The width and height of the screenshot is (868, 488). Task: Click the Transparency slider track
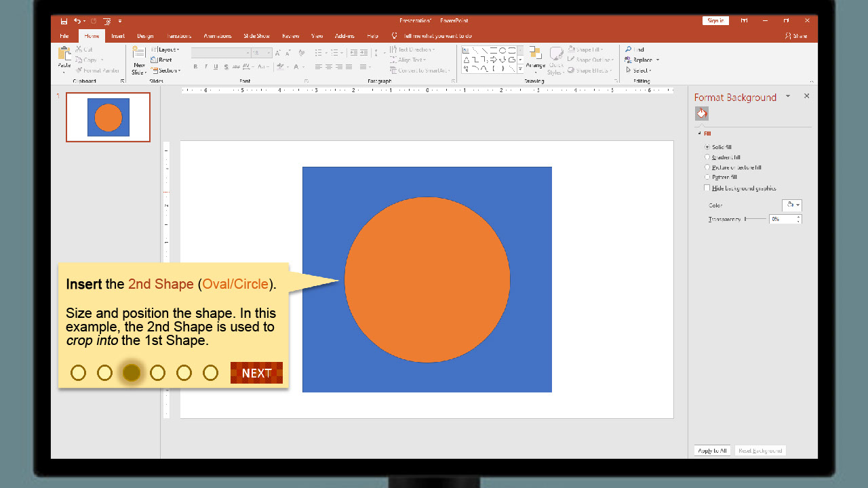point(756,219)
